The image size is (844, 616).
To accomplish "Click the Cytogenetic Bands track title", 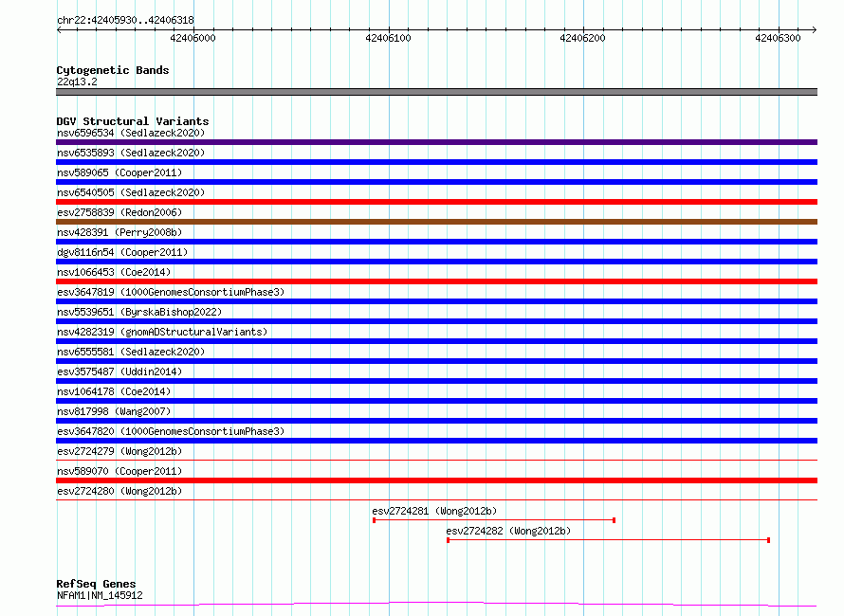I will click(113, 70).
